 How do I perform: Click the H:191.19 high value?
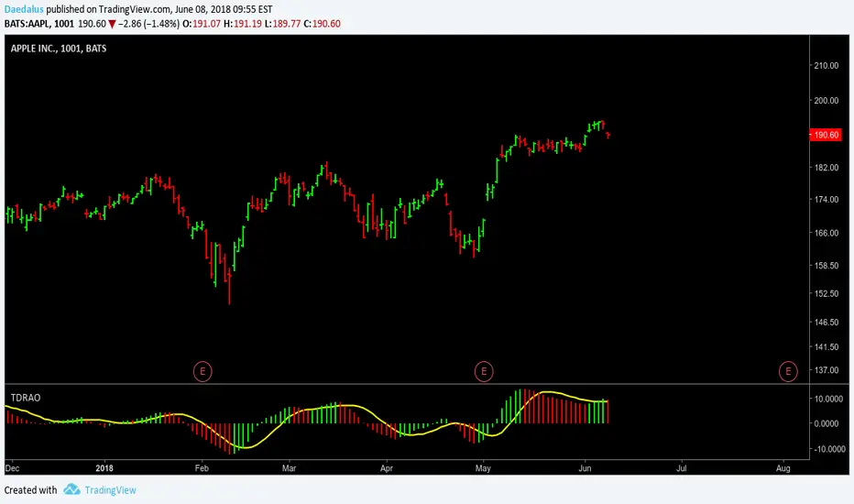click(243, 24)
